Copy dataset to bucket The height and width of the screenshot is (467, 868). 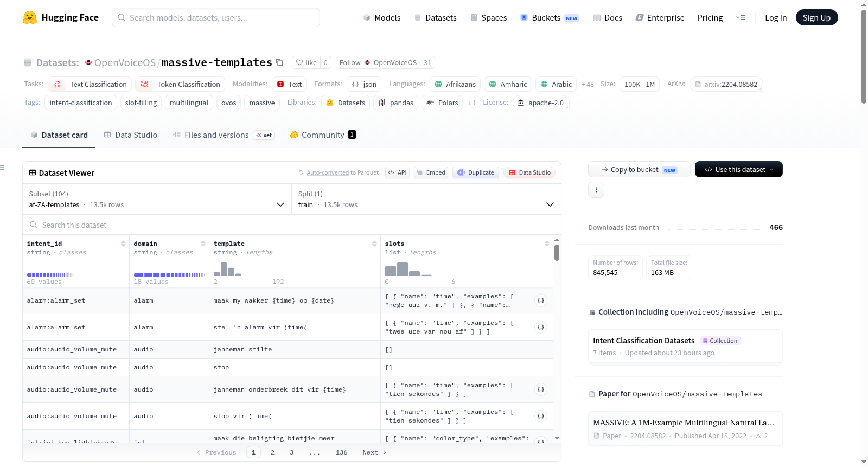click(x=639, y=169)
